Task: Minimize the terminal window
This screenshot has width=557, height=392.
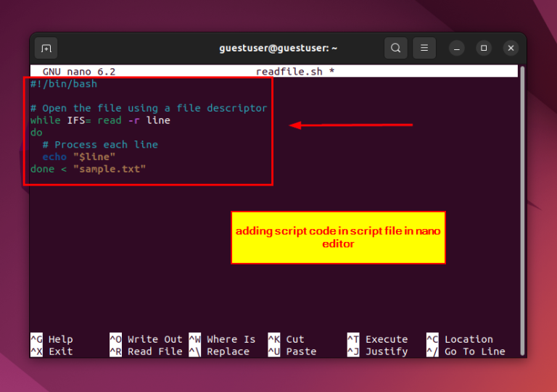Action: pos(457,49)
